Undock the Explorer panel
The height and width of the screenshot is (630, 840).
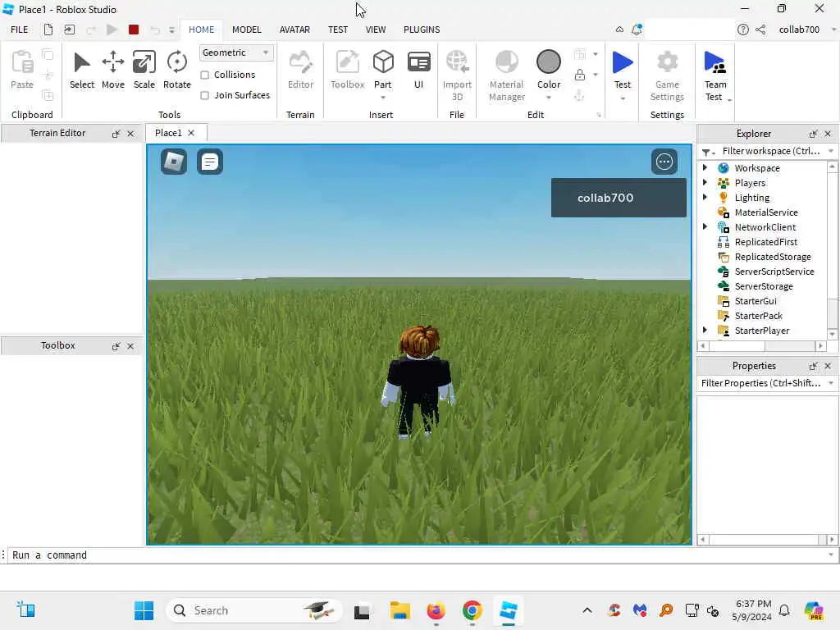[x=813, y=134]
